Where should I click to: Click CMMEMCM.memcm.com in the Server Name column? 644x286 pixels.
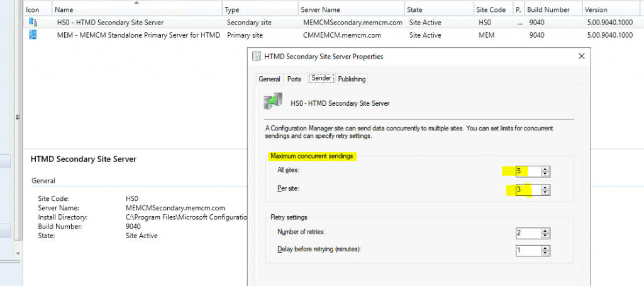pyautogui.click(x=342, y=35)
